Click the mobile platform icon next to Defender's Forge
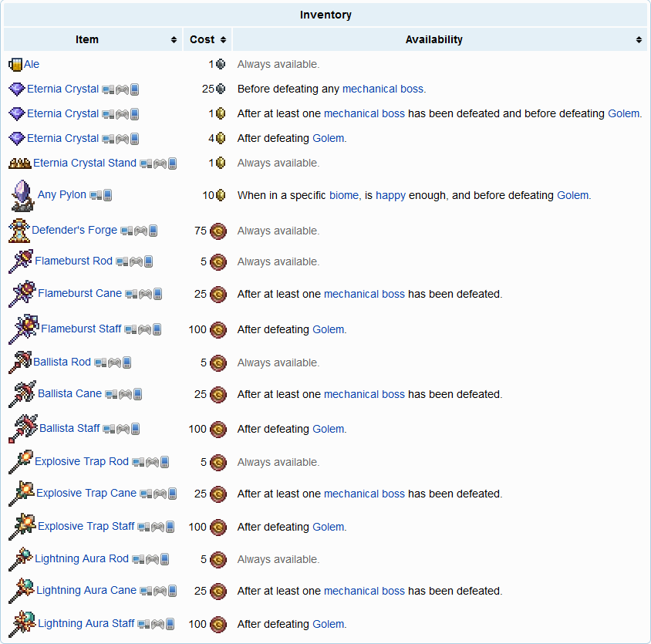 click(x=153, y=231)
